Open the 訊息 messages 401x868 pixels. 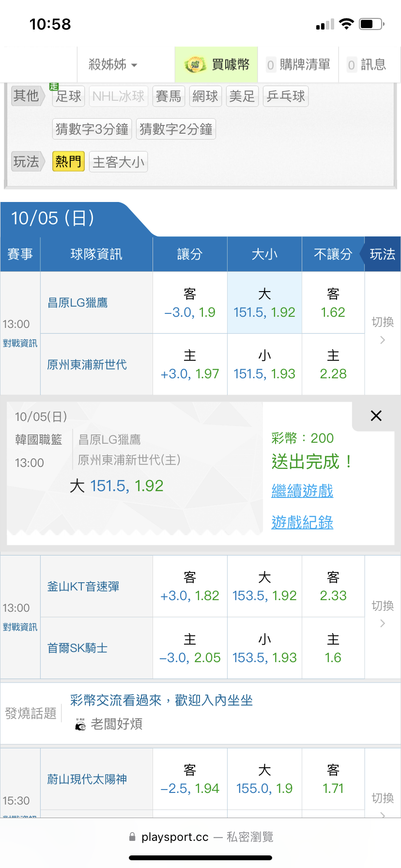pos(367,64)
